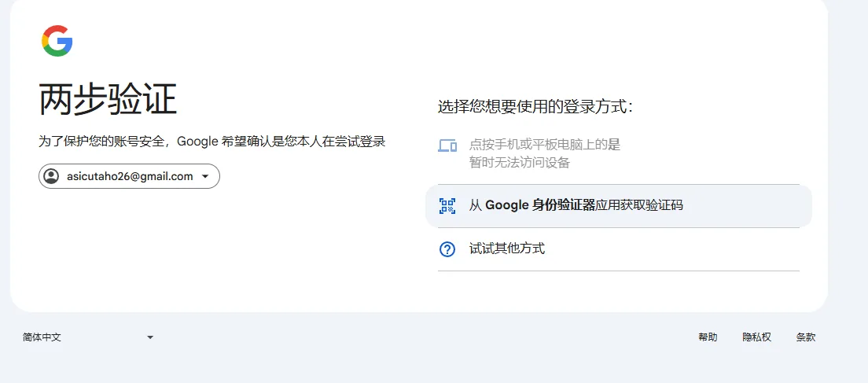Open the 帮助 link
The height and width of the screenshot is (383, 868).
[x=708, y=337]
